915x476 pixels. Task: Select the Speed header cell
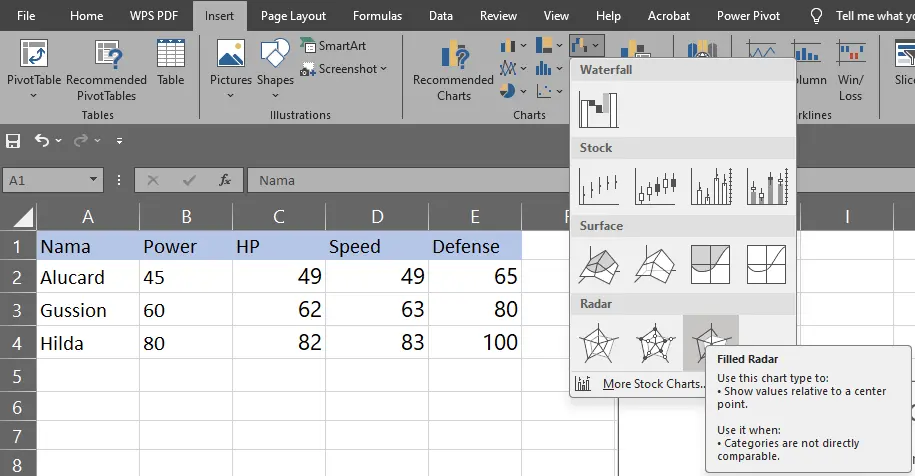coord(376,246)
